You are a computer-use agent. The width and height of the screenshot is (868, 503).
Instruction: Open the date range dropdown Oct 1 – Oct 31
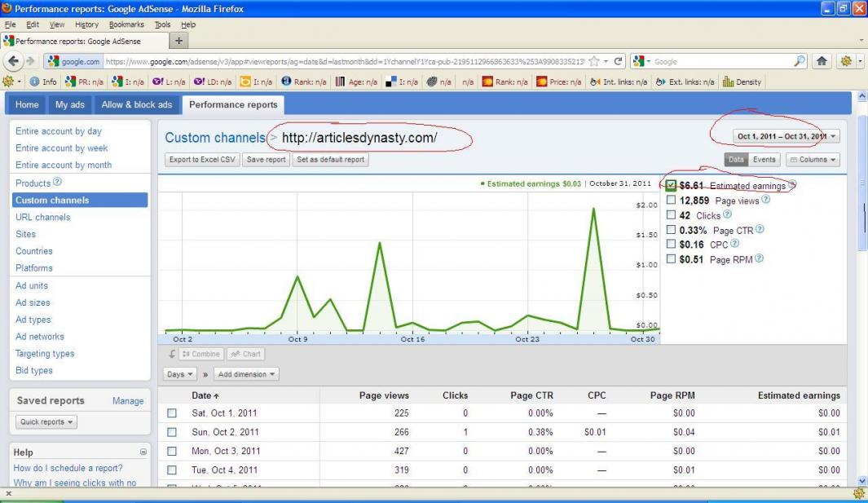(x=786, y=136)
